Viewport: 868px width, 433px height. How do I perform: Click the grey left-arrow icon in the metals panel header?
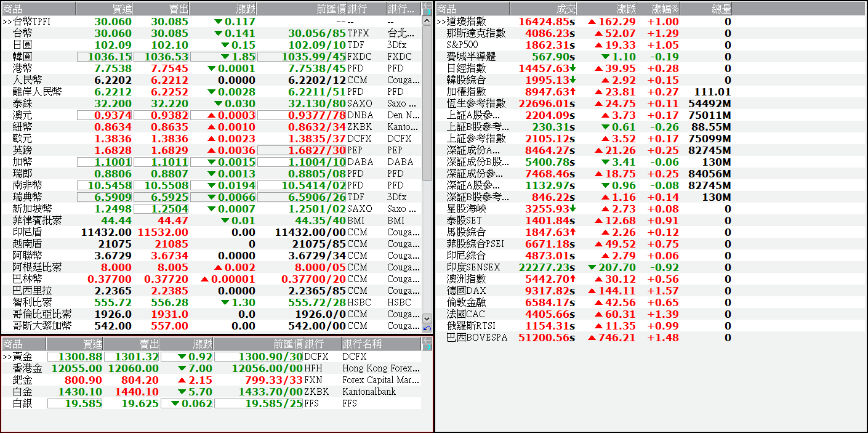427,340
